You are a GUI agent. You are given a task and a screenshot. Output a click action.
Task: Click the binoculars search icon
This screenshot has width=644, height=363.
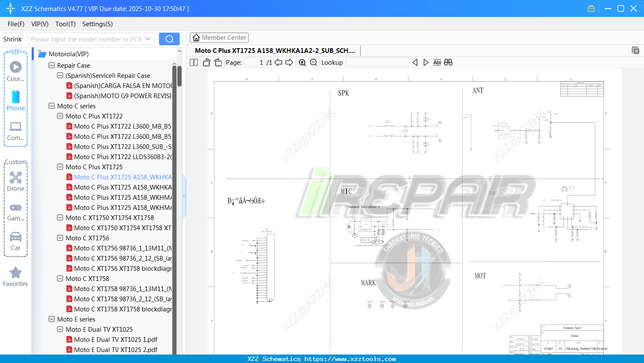coord(448,62)
